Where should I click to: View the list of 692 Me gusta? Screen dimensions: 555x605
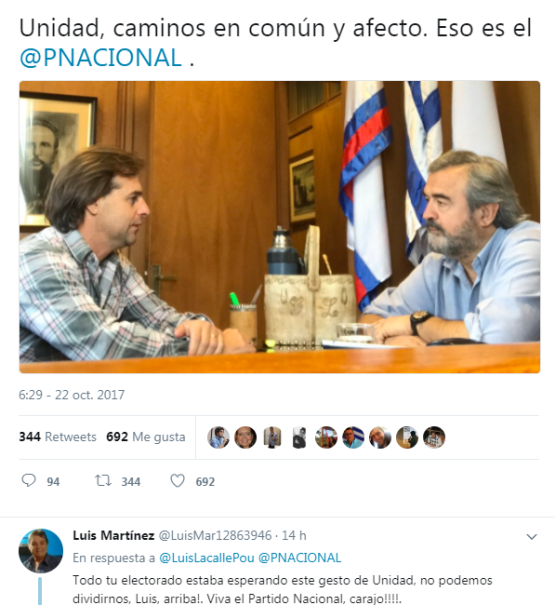pyautogui.click(x=146, y=437)
